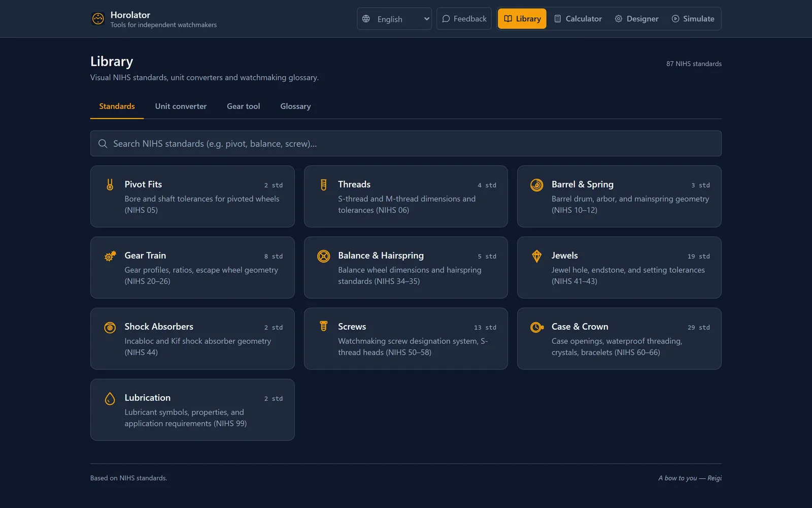The width and height of the screenshot is (812, 508).
Task: Open the Lubrication card title
Action: coord(147,398)
